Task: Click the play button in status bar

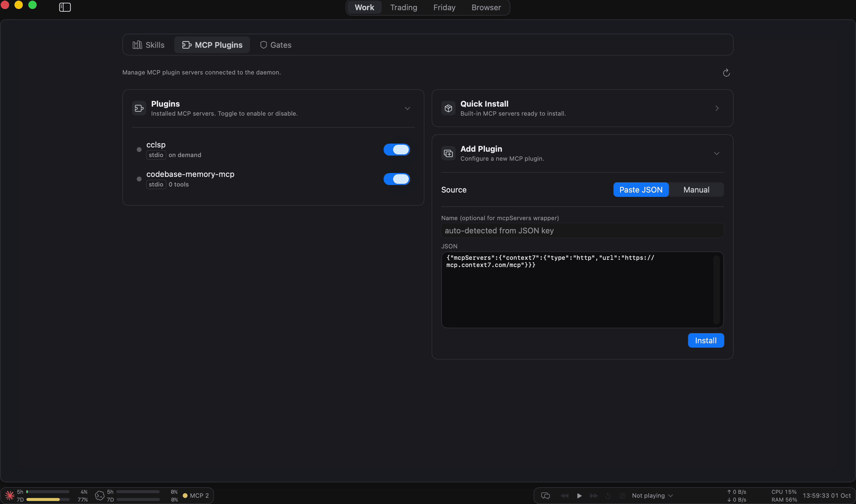Action: coord(579,496)
